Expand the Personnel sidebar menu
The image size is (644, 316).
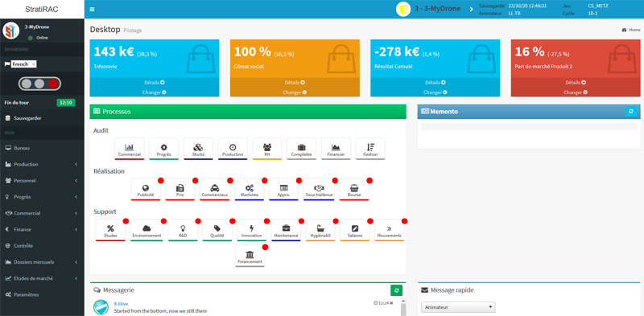(x=42, y=181)
